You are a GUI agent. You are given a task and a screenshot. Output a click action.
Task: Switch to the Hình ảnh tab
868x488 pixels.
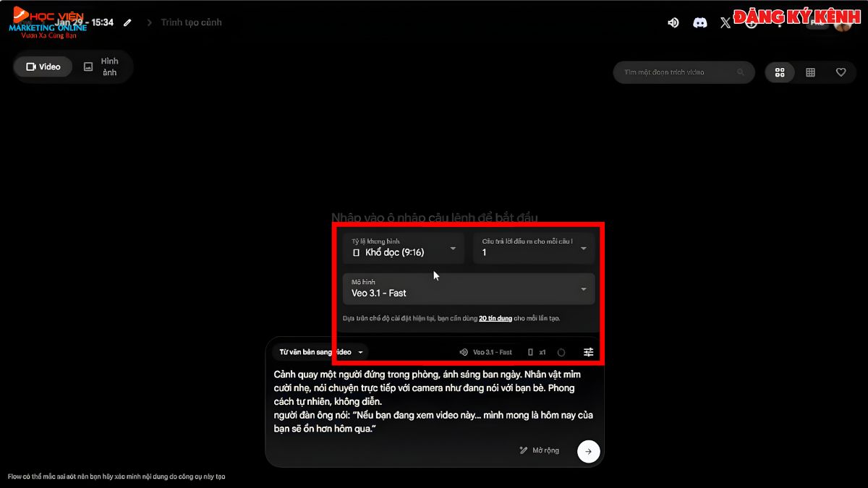[x=102, y=67]
